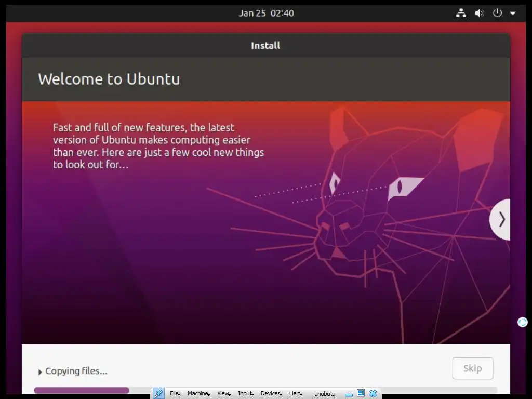Close the VM via the blue X icon
The height and width of the screenshot is (399, 532).
point(373,393)
